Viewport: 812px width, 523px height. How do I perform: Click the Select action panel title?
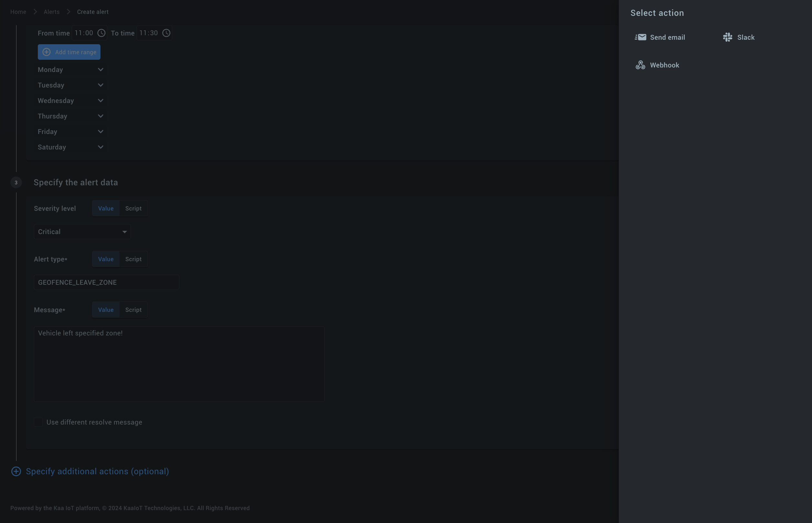657,13
